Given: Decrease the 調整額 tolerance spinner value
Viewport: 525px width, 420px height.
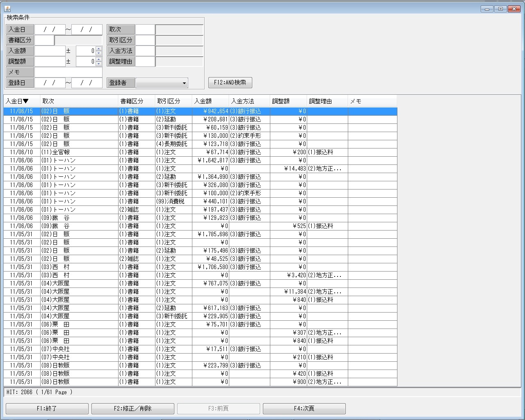Looking at the screenshot, I should point(98,64).
